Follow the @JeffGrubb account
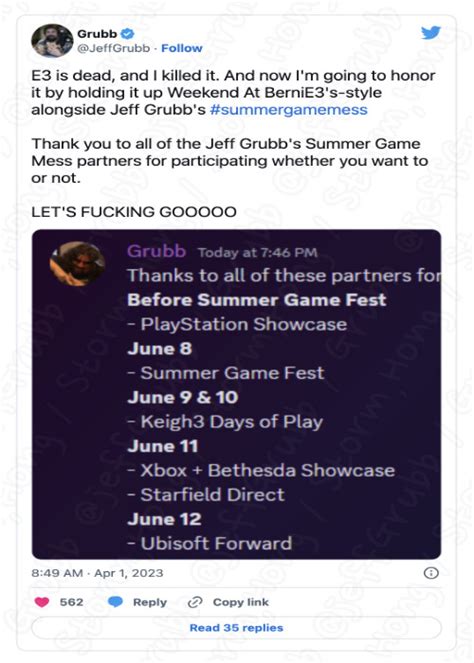Viewport: 474px width, 663px height. pyautogui.click(x=182, y=48)
